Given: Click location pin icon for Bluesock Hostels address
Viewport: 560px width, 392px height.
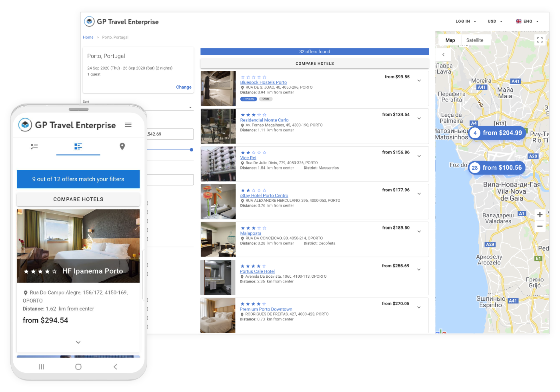Looking at the screenshot, I should (242, 88).
